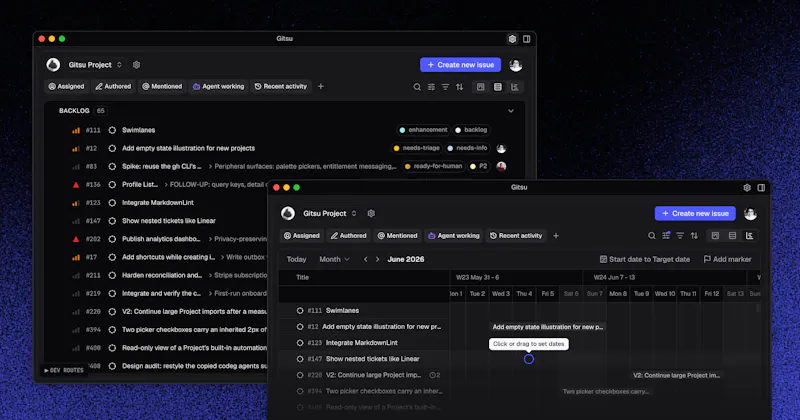Click sort arrows icon in back window

[460, 87]
